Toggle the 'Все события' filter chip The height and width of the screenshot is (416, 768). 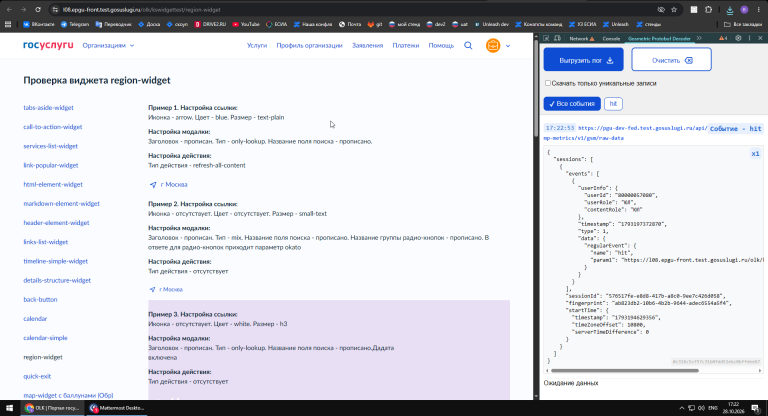coord(572,104)
